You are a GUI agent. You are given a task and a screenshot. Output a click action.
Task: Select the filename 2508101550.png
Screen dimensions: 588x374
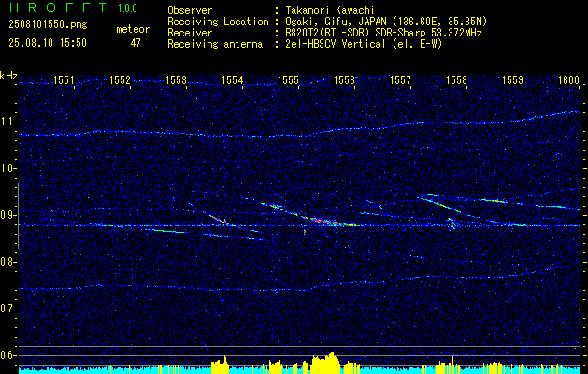tap(48, 25)
